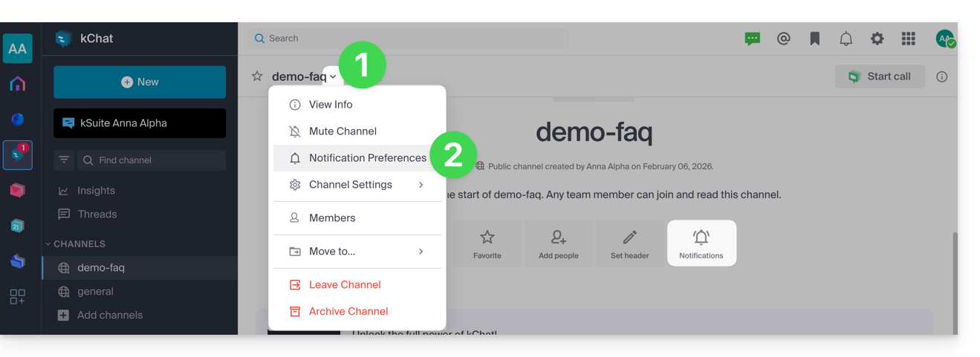Expand the Move to... submenu
Image resolution: width=980 pixels, height=357 pixels.
click(357, 252)
